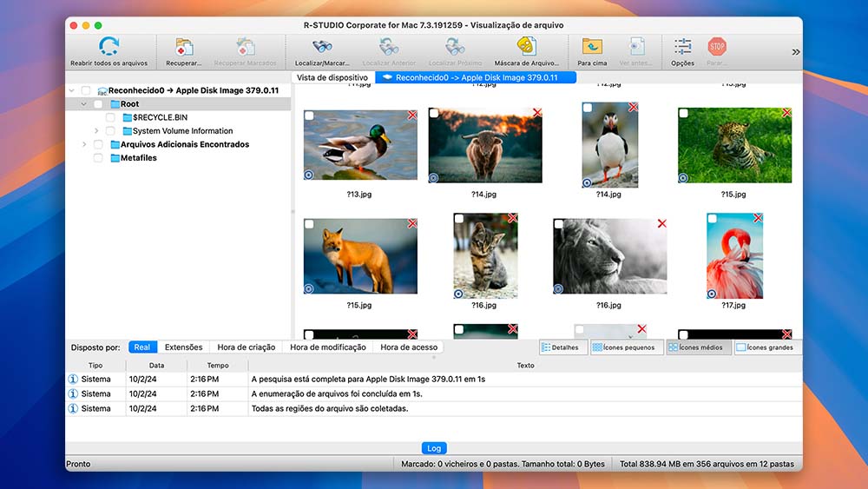
Task: Click the Tempo column header
Action: pyautogui.click(x=218, y=366)
